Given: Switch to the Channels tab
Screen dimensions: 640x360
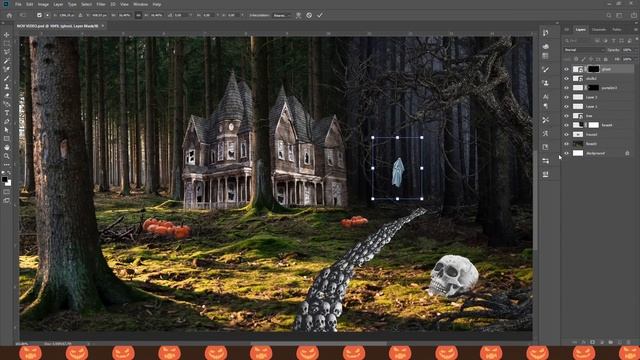Looking at the screenshot, I should click(599, 29).
